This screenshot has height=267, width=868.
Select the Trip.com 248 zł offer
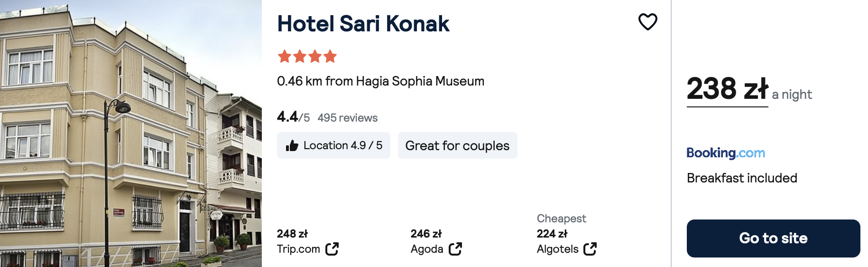tap(308, 241)
